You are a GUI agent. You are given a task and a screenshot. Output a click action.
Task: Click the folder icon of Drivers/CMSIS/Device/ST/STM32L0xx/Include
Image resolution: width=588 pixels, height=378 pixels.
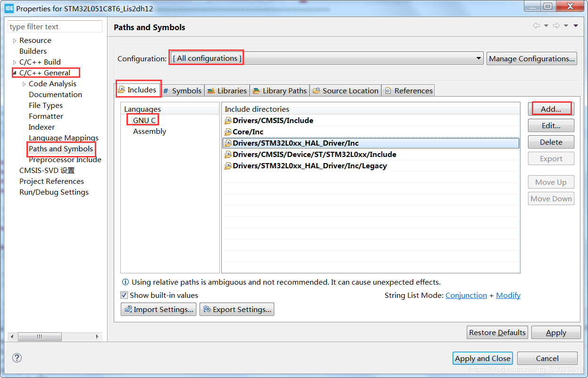pyautogui.click(x=228, y=155)
